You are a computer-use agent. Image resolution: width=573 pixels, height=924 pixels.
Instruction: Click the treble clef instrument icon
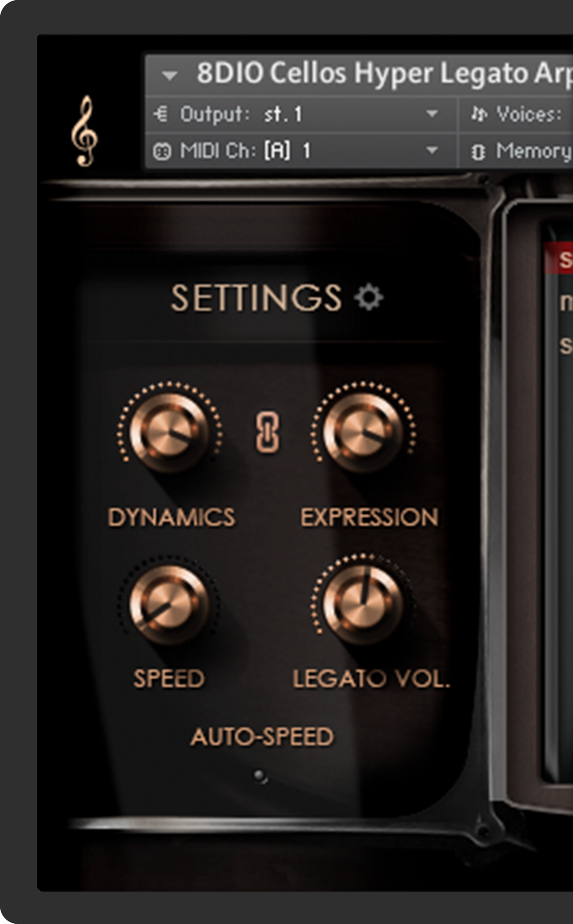pos(85,130)
